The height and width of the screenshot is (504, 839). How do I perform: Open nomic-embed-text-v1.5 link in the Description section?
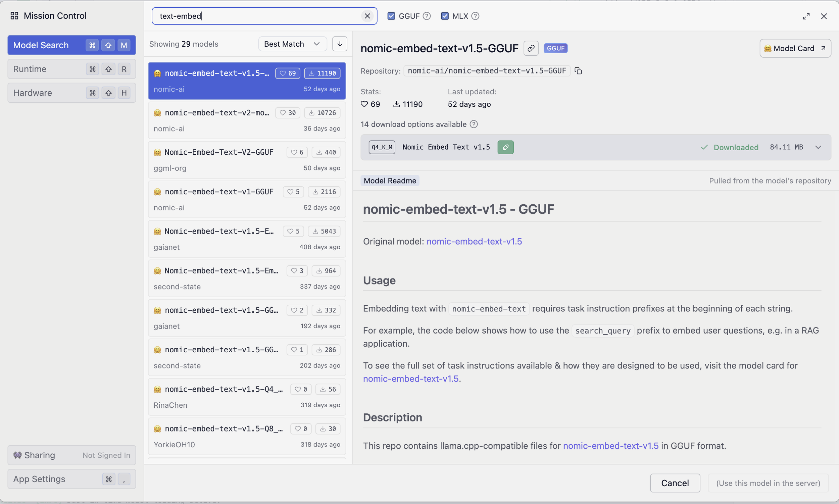pyautogui.click(x=611, y=446)
